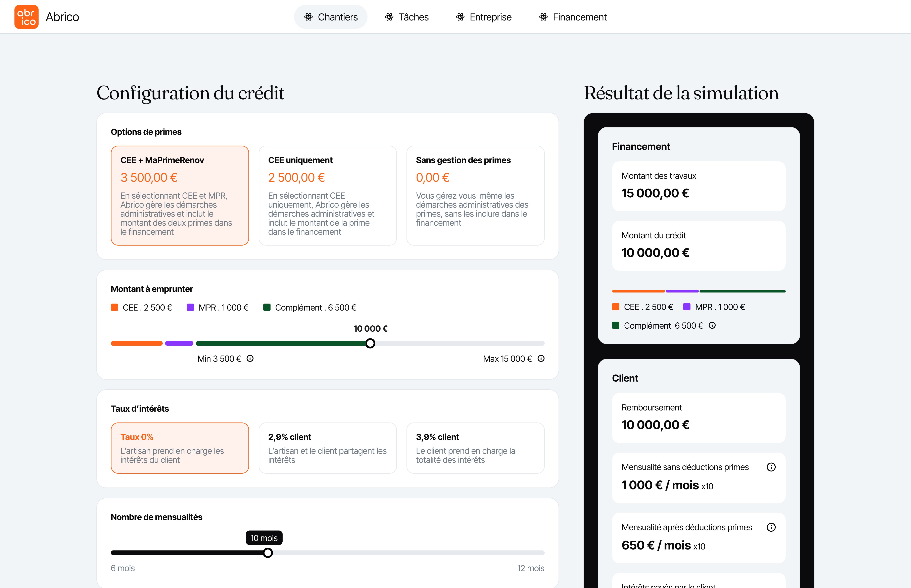Click the Nombre de mensualités slider handle
911x588 pixels.
[268, 552]
